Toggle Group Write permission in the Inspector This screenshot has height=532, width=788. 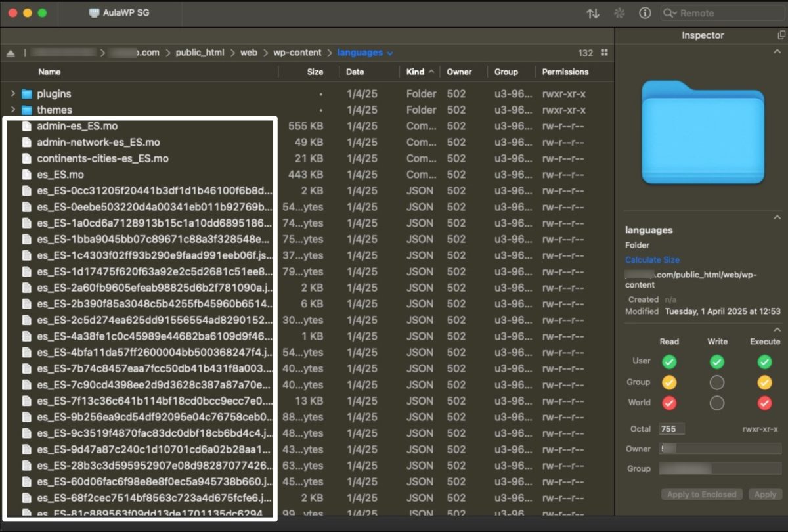tap(716, 382)
